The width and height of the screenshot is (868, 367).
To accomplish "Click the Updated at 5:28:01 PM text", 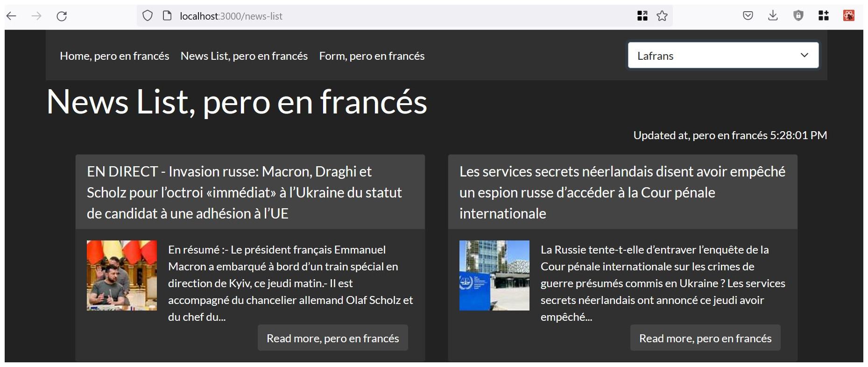I will pyautogui.click(x=730, y=135).
